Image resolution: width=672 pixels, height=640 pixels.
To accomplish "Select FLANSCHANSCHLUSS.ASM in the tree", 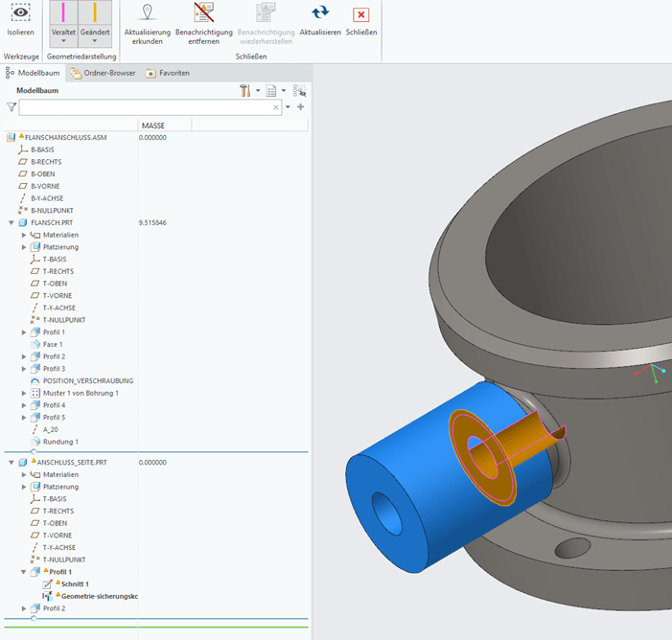I will (x=65, y=138).
